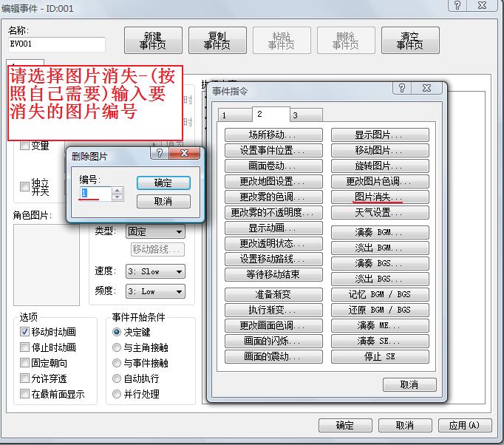The height and width of the screenshot is (445, 504).
Task: Enable 在最前面显示 option
Action: tap(24, 393)
